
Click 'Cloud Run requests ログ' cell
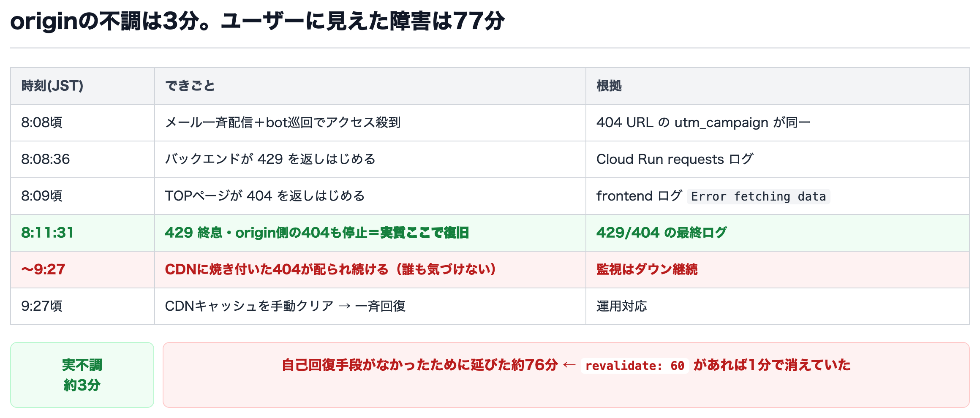tap(777, 160)
